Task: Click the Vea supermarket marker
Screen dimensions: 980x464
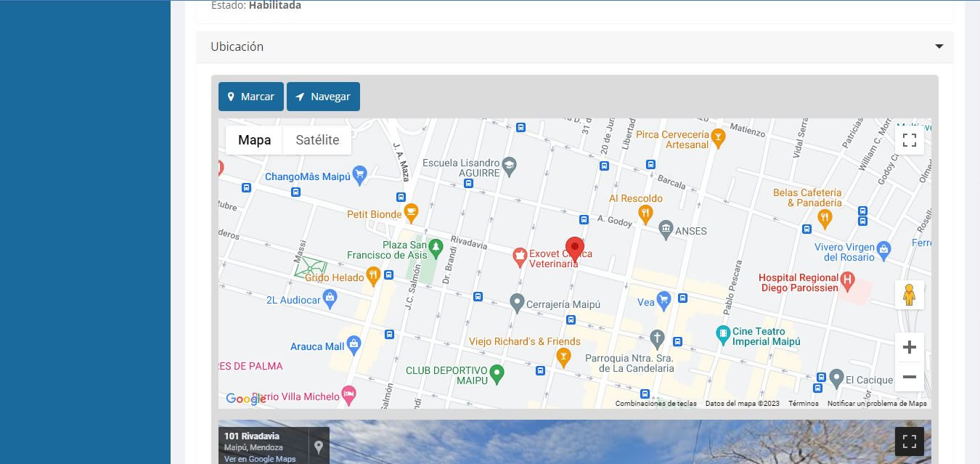Action: pyautogui.click(x=664, y=299)
